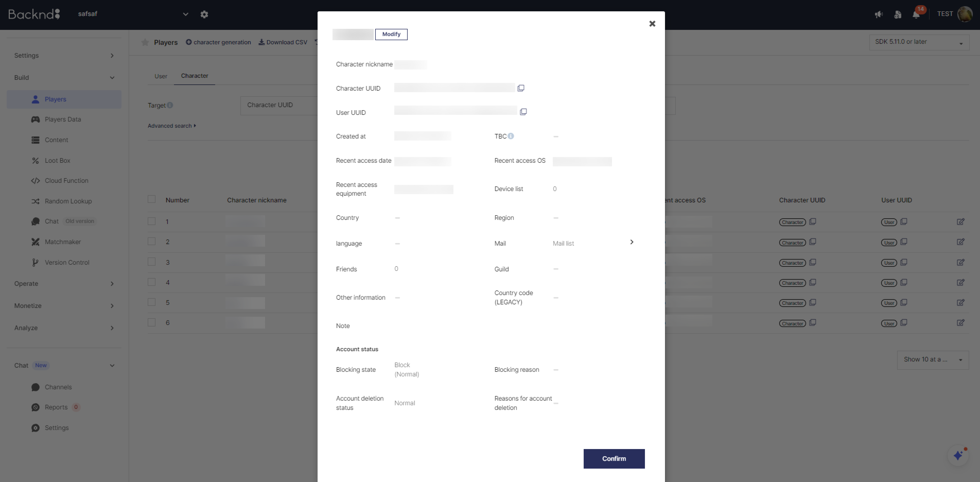Click character generation link
Image resolution: width=980 pixels, height=482 pixels.
[218, 42]
